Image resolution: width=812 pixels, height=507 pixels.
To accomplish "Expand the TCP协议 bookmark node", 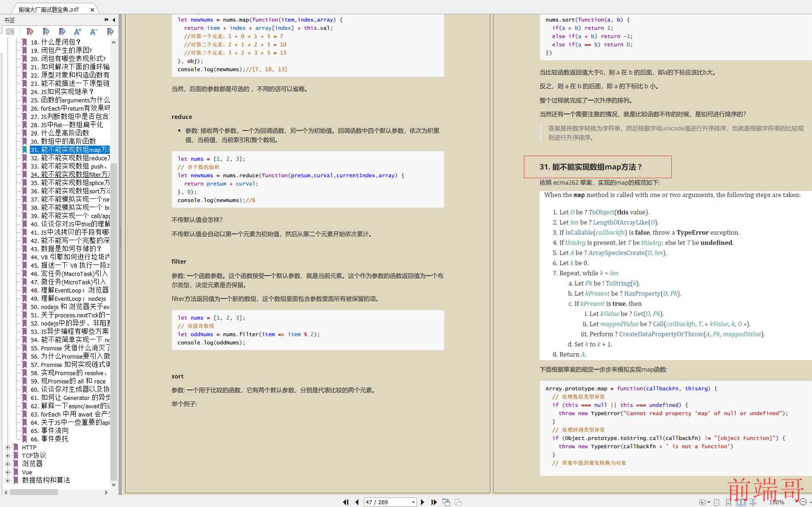I will tap(7, 456).
